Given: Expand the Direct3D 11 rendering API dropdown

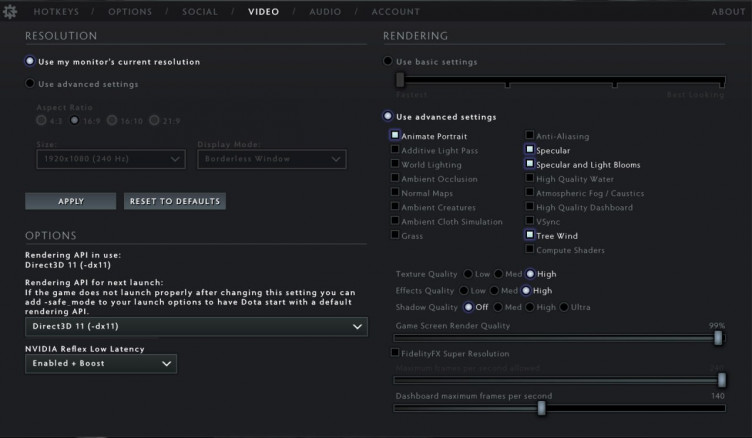Looking at the screenshot, I should [x=196, y=327].
